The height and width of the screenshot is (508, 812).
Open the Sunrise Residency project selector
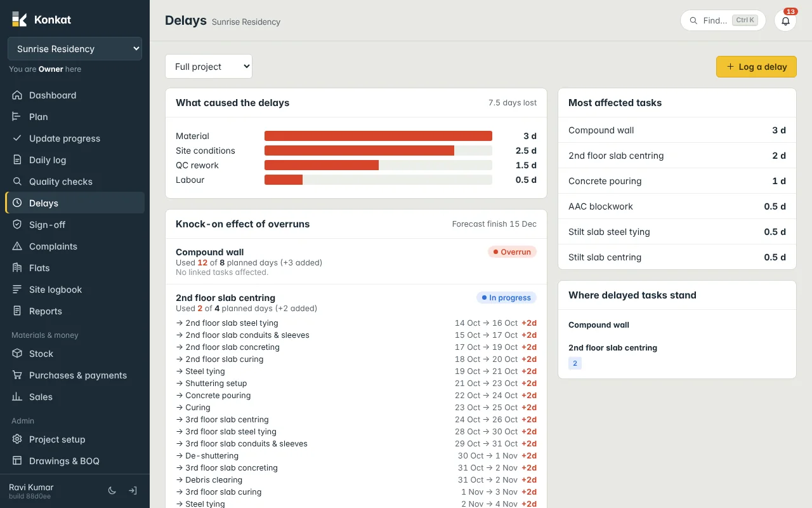pyautogui.click(x=75, y=49)
